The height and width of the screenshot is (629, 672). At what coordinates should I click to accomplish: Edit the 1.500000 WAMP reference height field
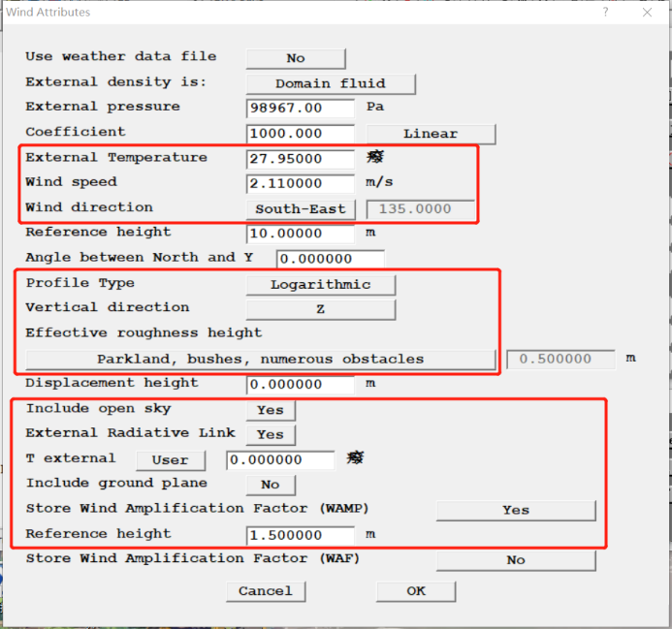coord(301,536)
